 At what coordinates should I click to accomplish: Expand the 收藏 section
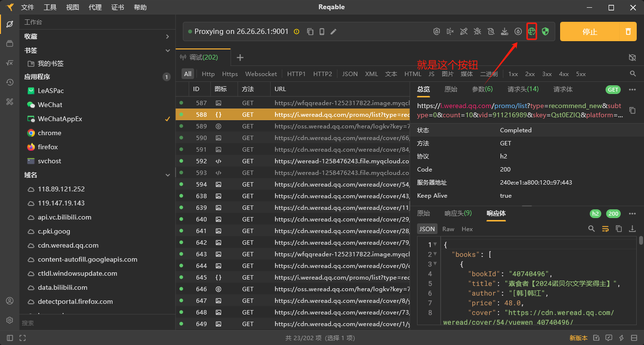[x=167, y=36]
